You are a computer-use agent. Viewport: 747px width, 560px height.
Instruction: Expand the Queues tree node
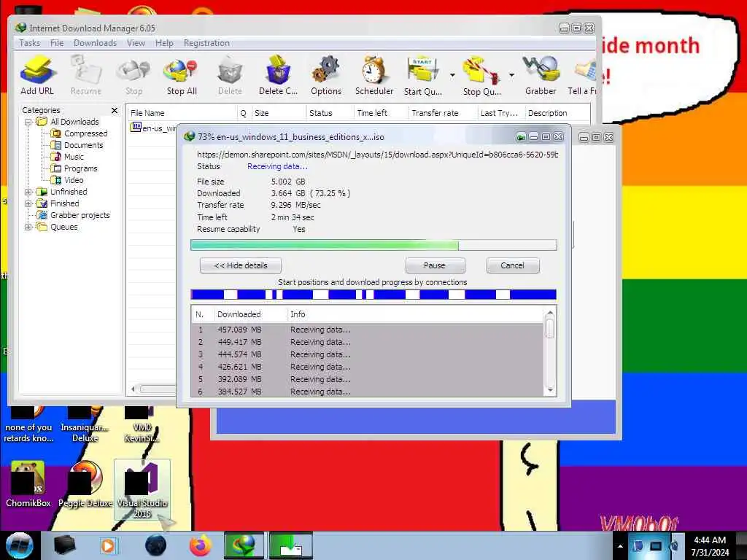[x=28, y=227]
